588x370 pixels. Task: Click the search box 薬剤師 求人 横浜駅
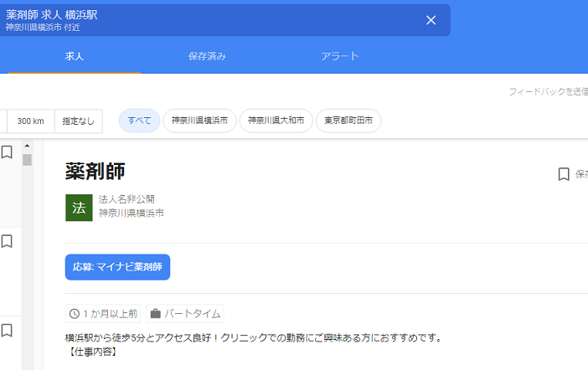[225, 20]
